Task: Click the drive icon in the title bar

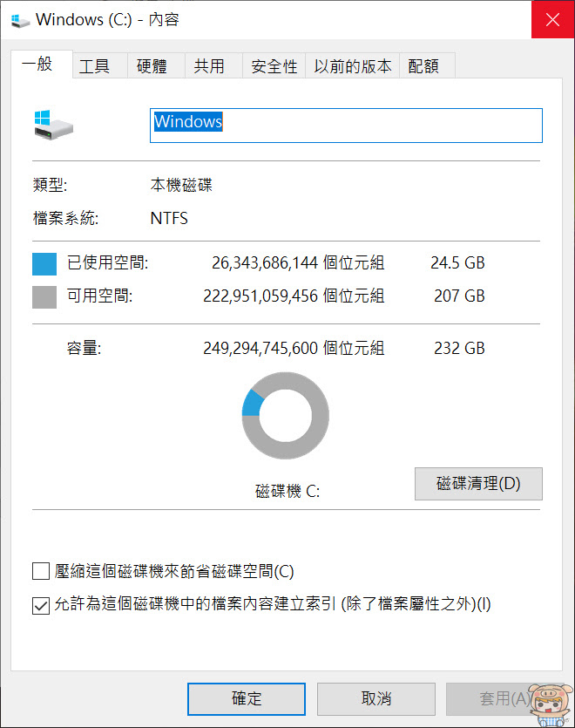Action: tap(20, 20)
